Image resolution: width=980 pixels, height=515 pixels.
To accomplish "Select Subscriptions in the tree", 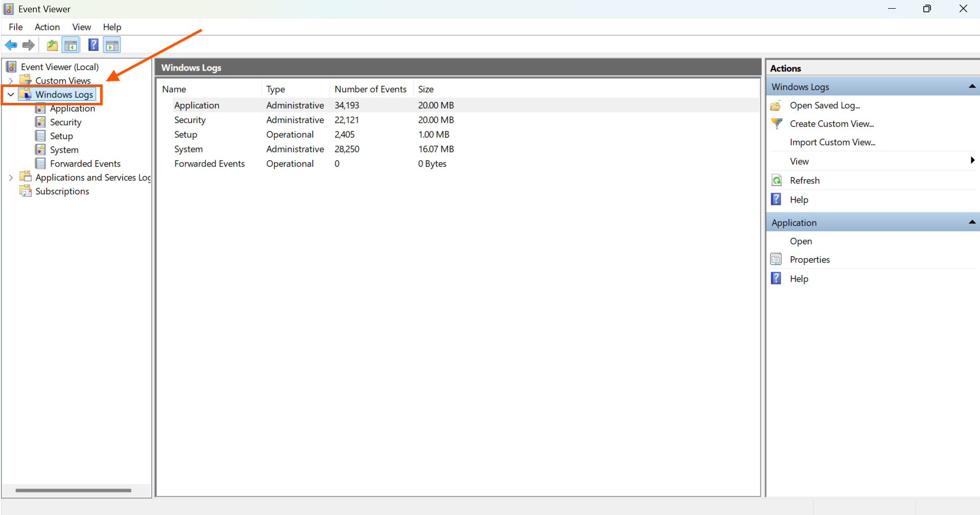I will pyautogui.click(x=62, y=191).
